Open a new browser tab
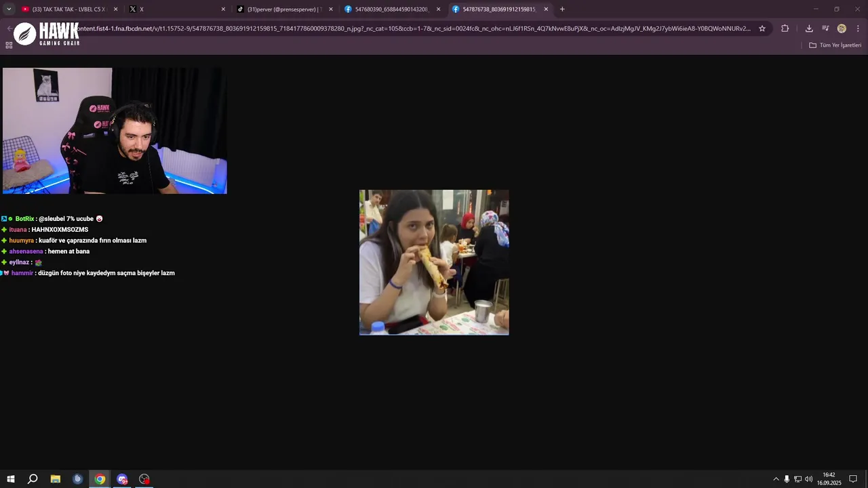The image size is (868, 488). click(562, 9)
